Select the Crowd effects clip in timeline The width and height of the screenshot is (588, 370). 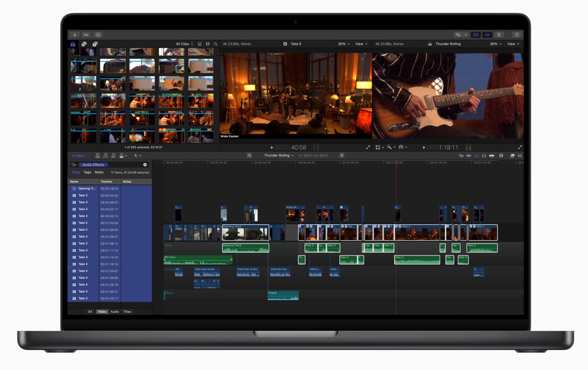[x=283, y=296]
